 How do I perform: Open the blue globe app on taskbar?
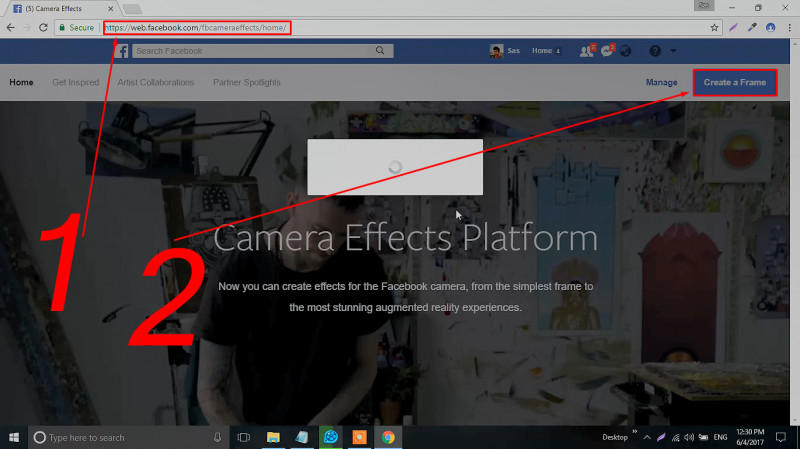pos(331,437)
